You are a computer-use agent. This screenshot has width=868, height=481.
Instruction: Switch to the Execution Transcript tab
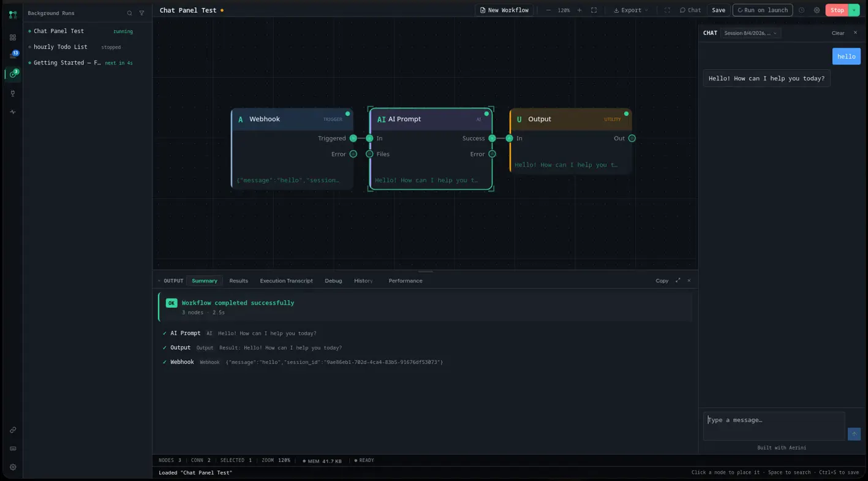[x=286, y=281]
